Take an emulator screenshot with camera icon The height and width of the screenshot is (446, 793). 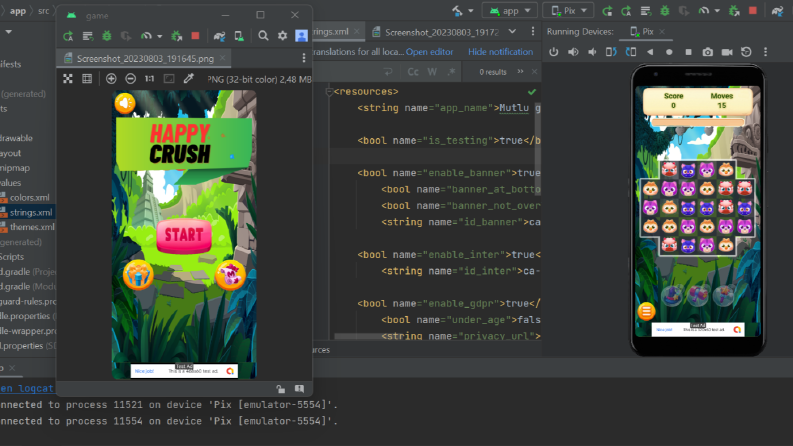(708, 52)
